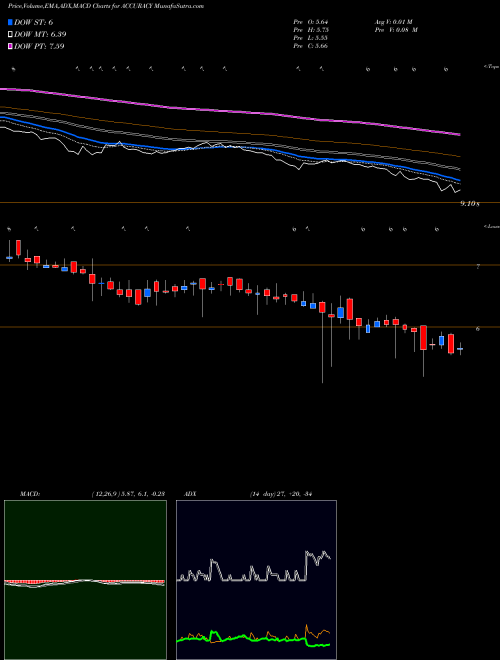Click the '<-Lows' marker label
Screen dimensions: 500x660
point(491,226)
